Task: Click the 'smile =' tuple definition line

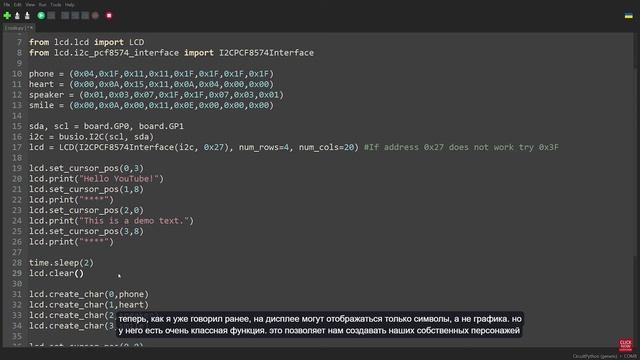Action: point(151,105)
